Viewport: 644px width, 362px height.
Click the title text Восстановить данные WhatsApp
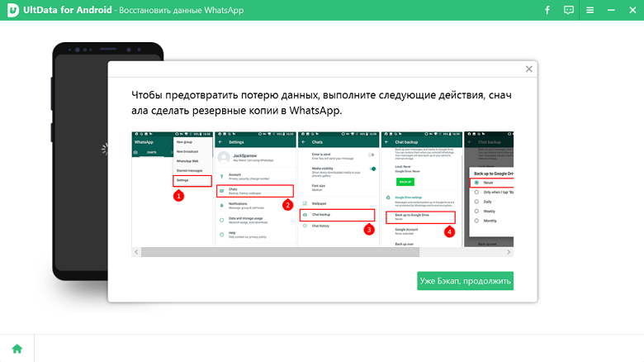pyautogui.click(x=181, y=10)
